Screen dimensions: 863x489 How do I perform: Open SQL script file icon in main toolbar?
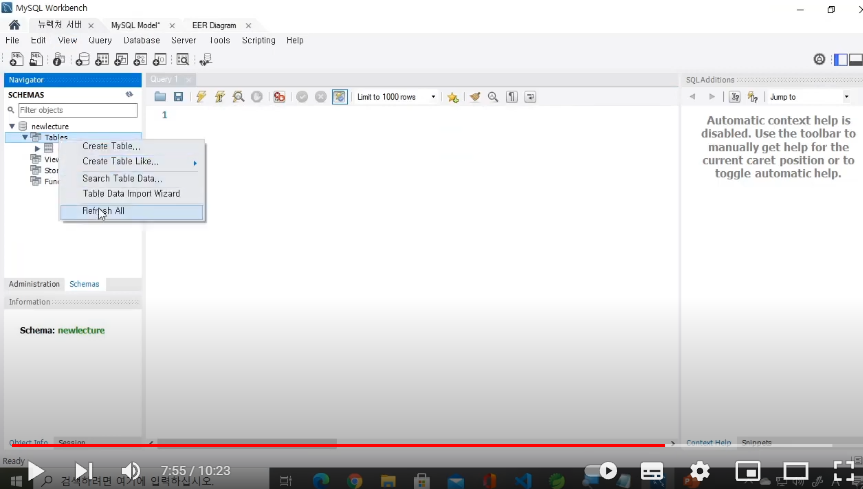[x=36, y=59]
